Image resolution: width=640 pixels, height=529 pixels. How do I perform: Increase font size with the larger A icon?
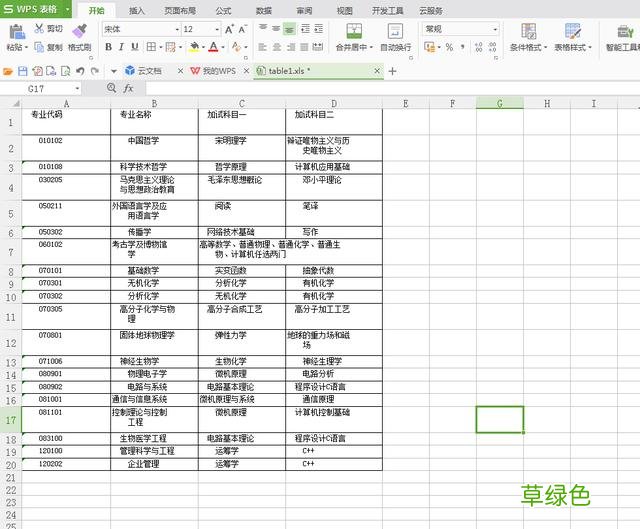[229, 29]
